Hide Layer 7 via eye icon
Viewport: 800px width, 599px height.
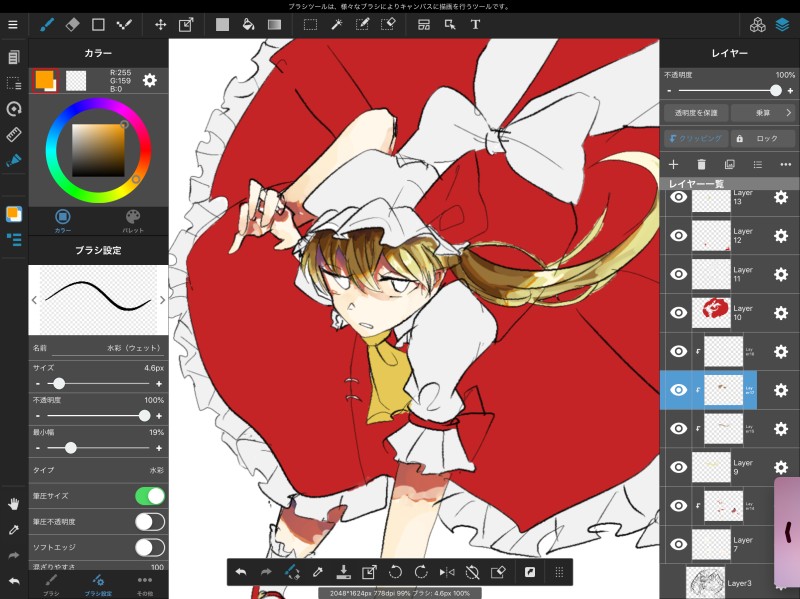click(x=678, y=544)
